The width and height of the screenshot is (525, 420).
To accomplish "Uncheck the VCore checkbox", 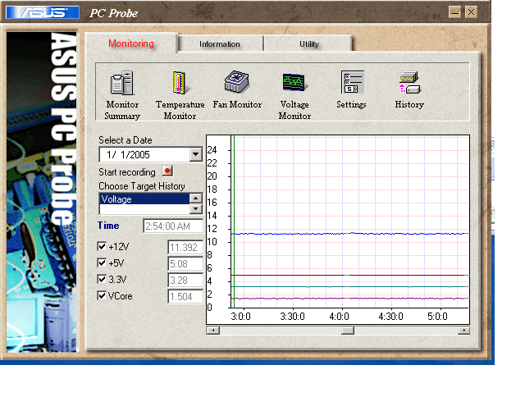I will pos(102,296).
